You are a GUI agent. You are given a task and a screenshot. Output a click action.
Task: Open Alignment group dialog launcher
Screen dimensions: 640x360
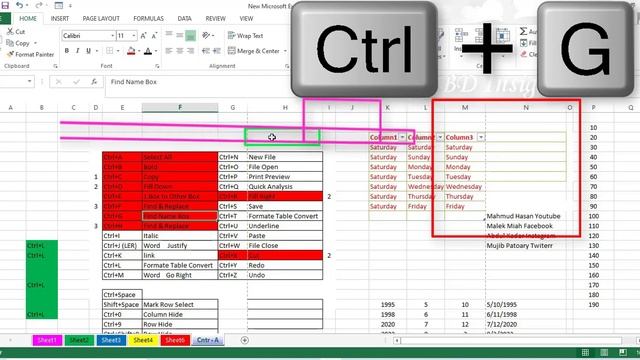pyautogui.click(x=287, y=66)
